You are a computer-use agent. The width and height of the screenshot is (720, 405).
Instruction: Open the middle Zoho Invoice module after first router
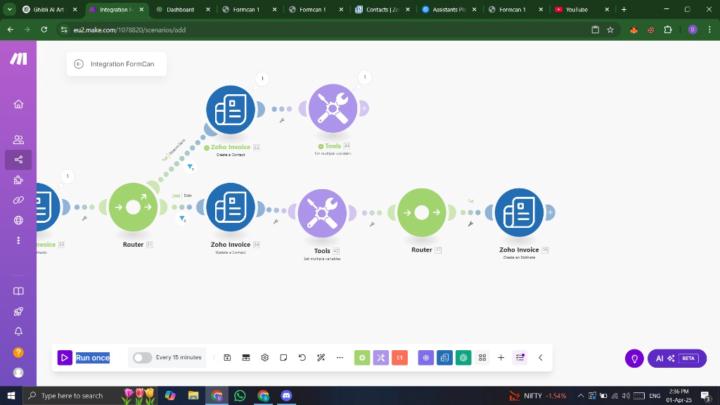click(x=231, y=207)
